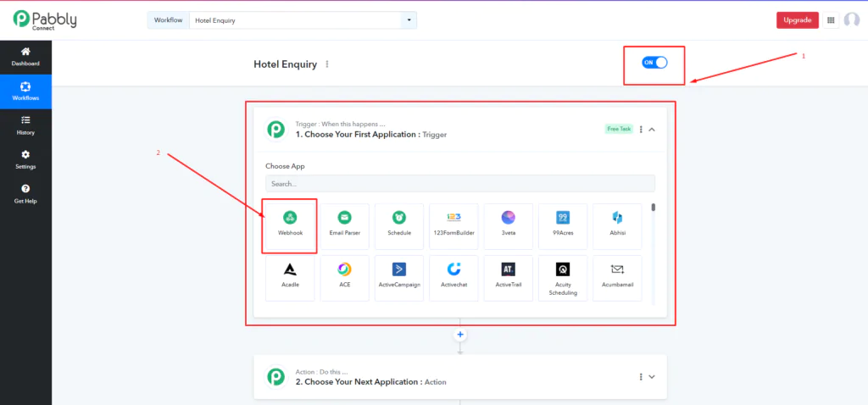Screen dimensions: 868x405
Task: Select the 99Acres app
Action: [563, 226]
